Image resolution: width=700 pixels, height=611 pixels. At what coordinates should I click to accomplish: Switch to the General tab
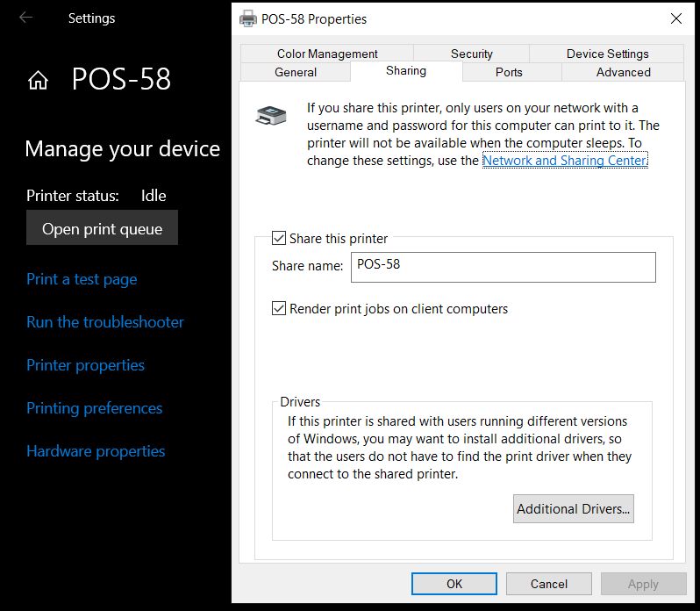click(x=296, y=72)
